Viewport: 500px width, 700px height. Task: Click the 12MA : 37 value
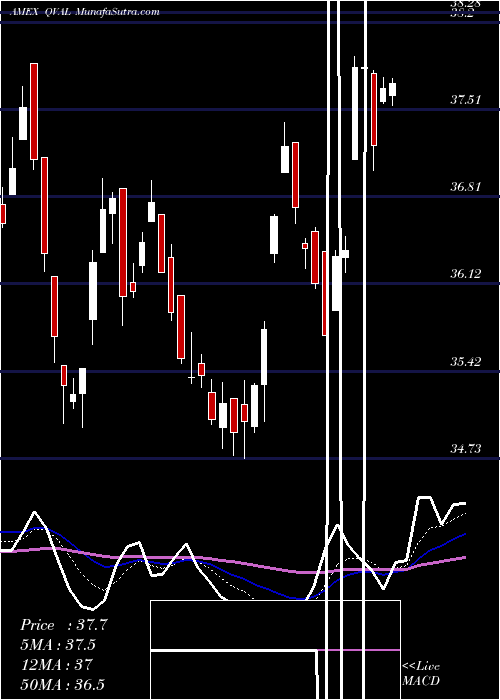tap(56, 664)
